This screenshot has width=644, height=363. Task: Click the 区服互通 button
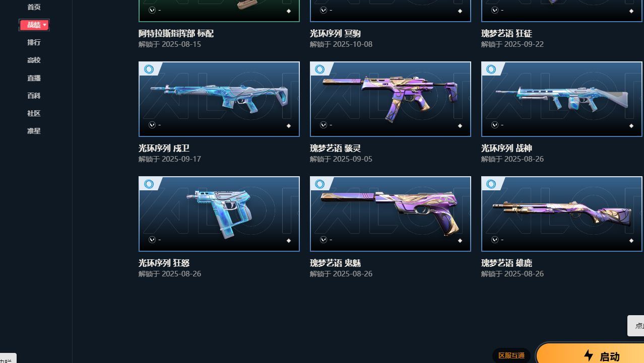point(511,355)
